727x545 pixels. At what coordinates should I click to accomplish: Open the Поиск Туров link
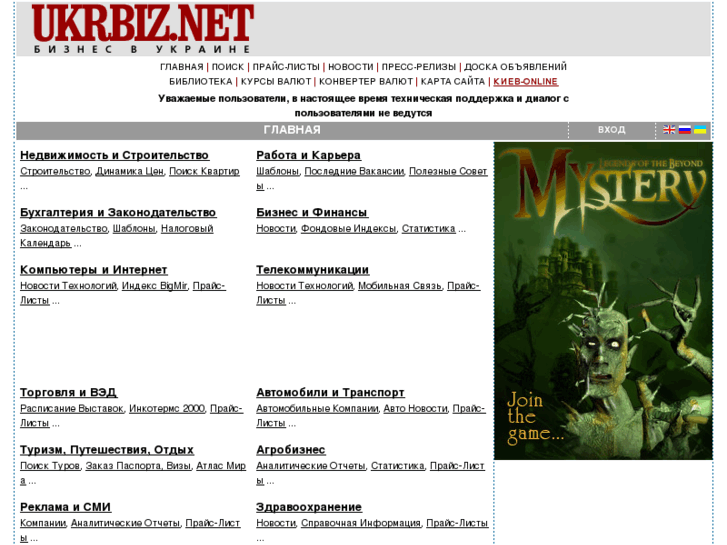[x=50, y=466]
